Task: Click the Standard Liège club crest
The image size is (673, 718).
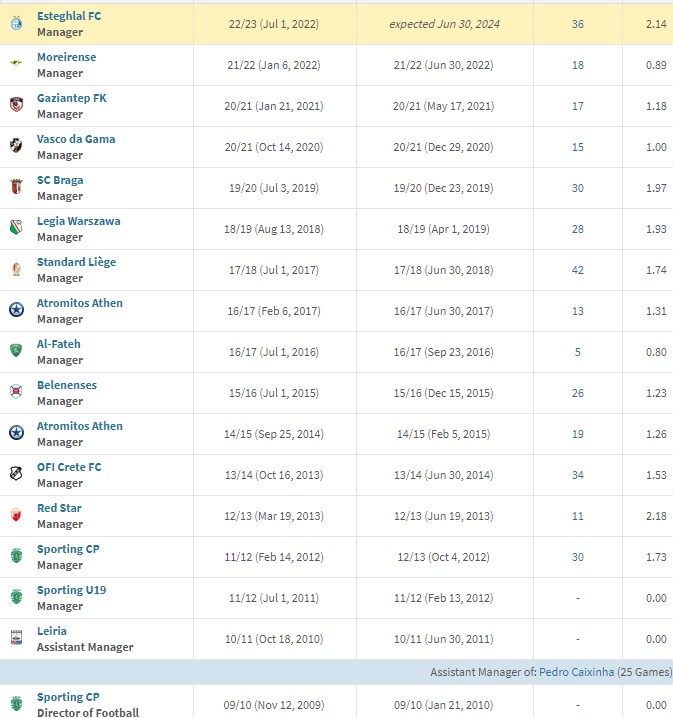Action: coord(16,269)
